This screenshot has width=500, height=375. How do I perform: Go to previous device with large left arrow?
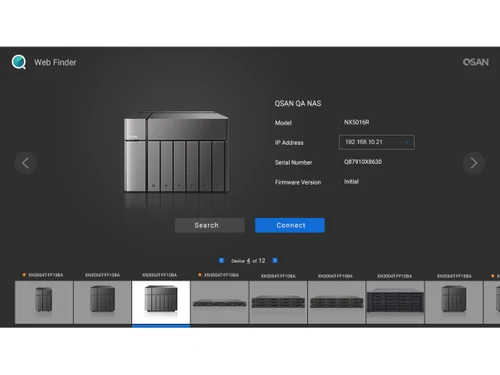pos(26,163)
